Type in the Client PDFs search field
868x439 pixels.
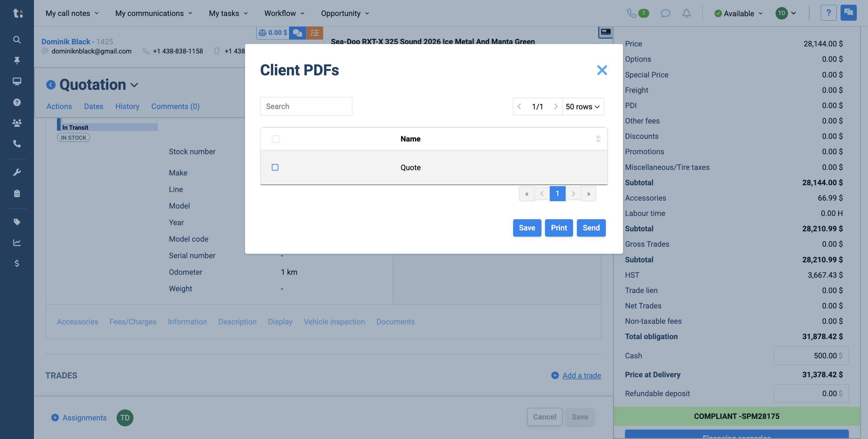pyautogui.click(x=306, y=106)
